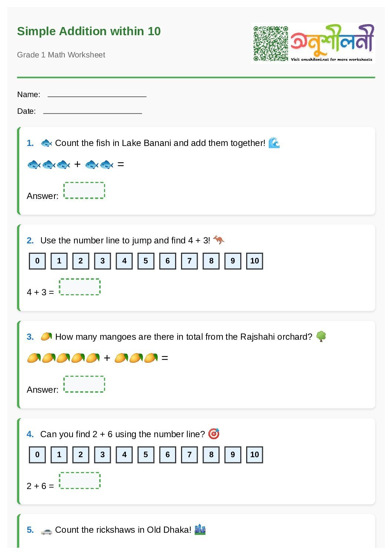This screenshot has height=555, width=392.
Task: Click the answer box for 2 + 6
Action: (80, 481)
